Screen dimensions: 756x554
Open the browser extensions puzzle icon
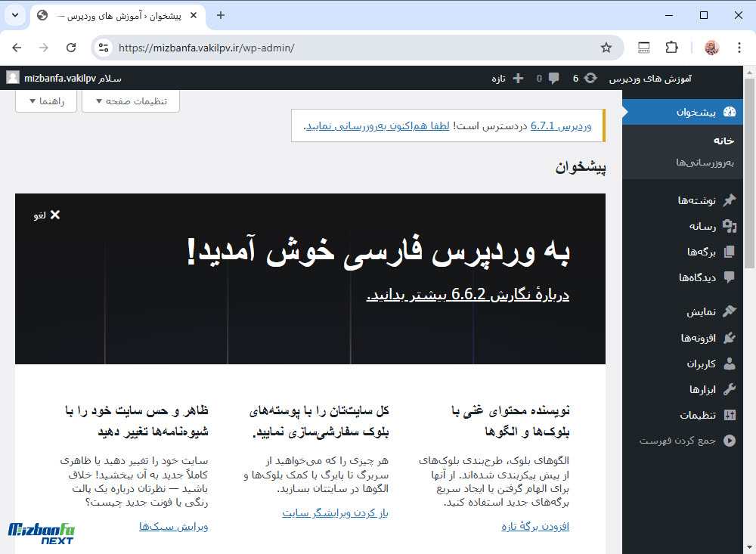671,48
